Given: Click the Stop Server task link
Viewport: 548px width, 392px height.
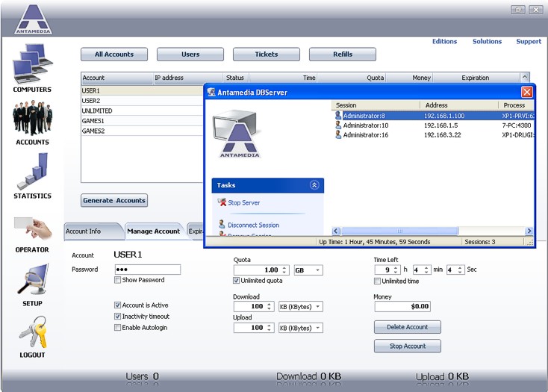Looking at the screenshot, I should click(x=244, y=202).
